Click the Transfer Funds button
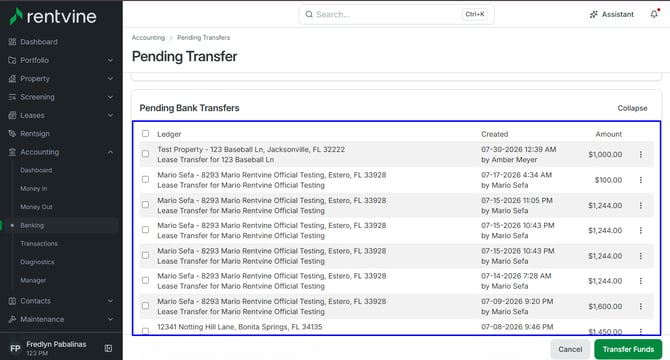 628,349
